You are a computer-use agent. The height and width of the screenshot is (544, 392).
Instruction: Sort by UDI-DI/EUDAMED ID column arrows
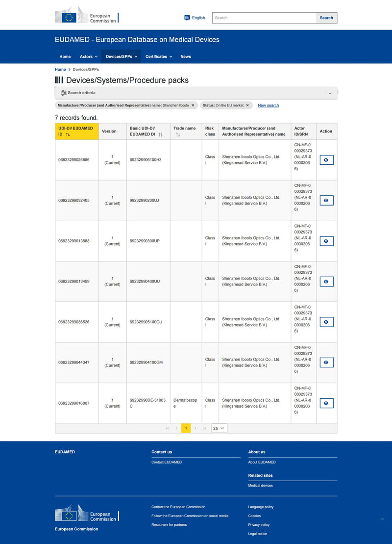point(68,134)
